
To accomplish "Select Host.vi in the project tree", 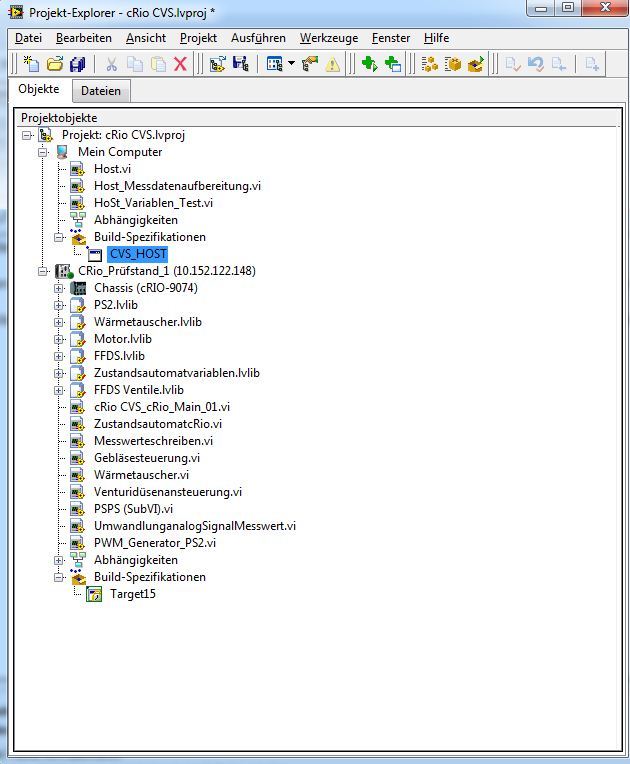I will point(113,169).
